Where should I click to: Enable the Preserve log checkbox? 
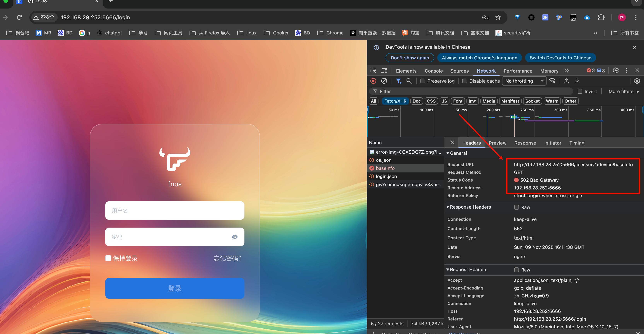[423, 81]
